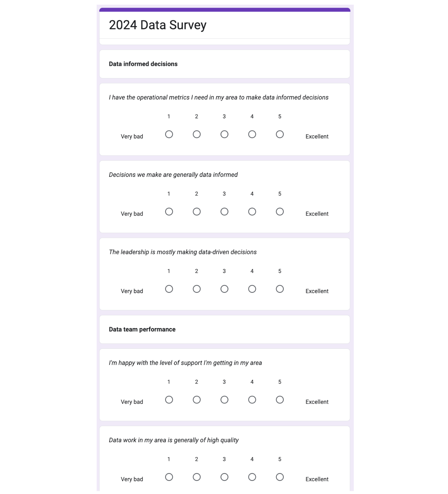Choose 4 for leadership data-driven decisions question
Screen dimensions: 448x494
point(252,289)
